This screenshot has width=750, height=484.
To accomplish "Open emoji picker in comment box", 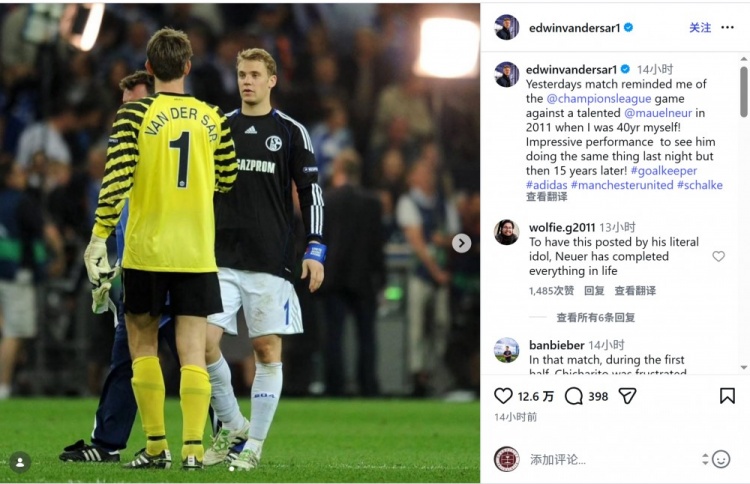I will [720, 459].
